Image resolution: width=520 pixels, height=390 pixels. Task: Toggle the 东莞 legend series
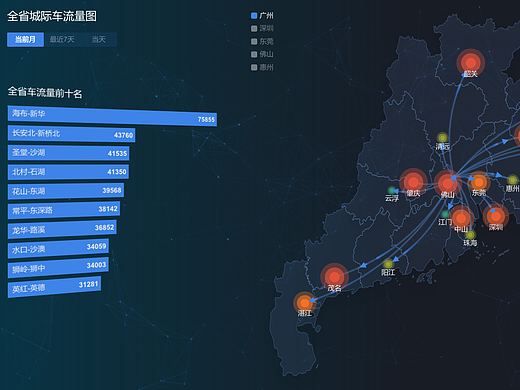[262, 41]
